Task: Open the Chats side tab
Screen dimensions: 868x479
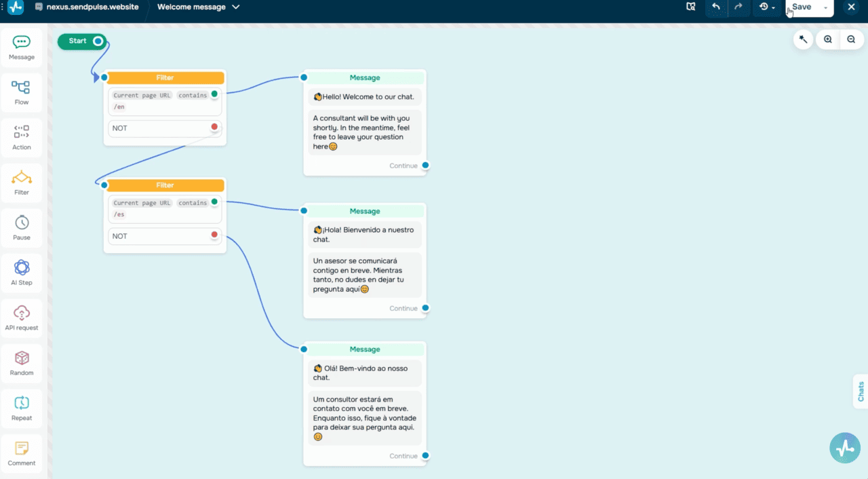Action: pyautogui.click(x=861, y=391)
